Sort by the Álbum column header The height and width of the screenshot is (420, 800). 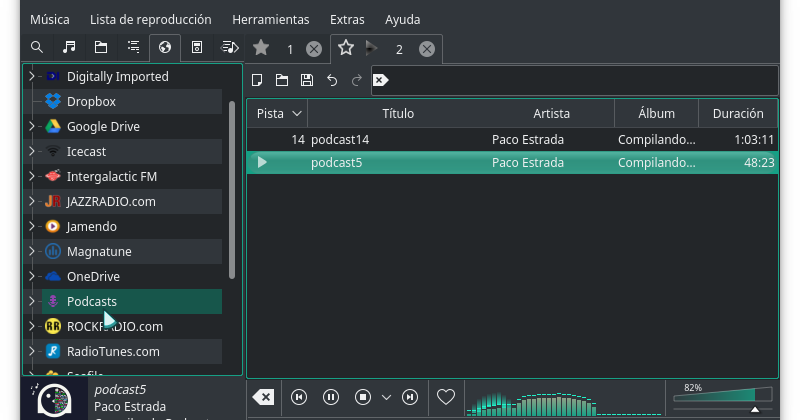coord(657,113)
